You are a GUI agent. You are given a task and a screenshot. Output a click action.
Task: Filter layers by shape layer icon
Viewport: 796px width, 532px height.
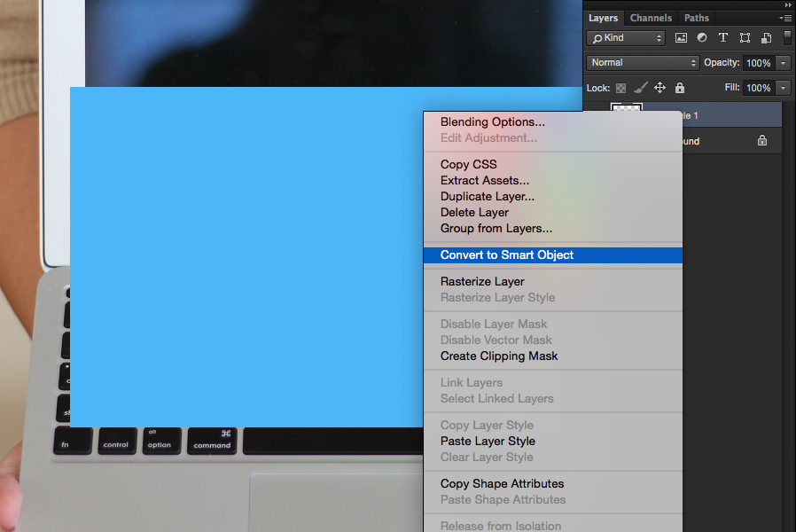[x=745, y=37]
